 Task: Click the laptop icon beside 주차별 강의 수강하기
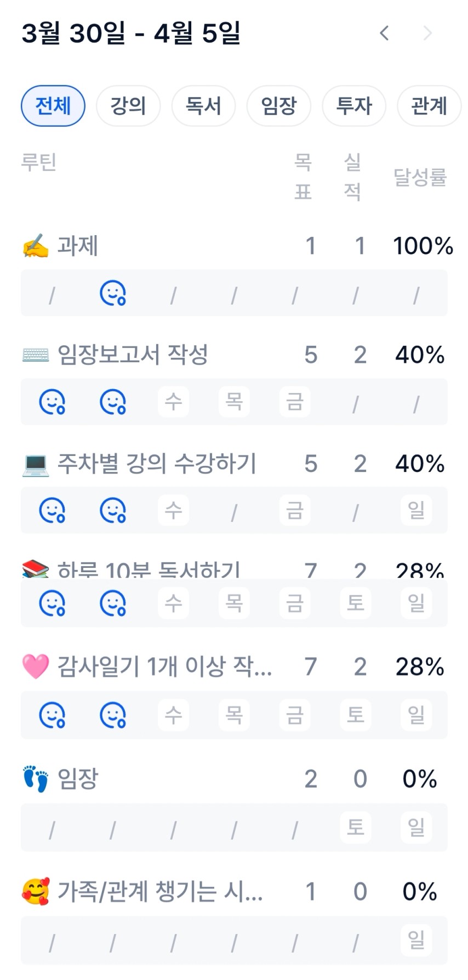coord(36,464)
